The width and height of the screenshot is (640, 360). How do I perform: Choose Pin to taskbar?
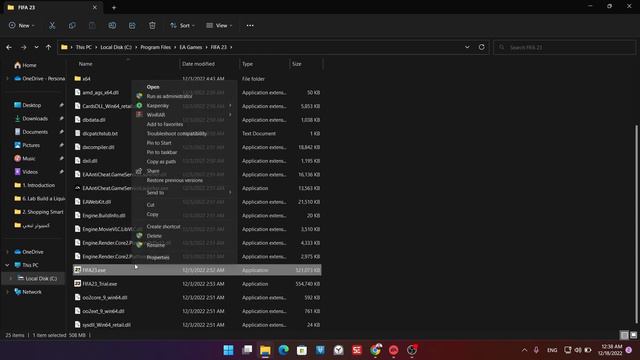click(184, 152)
